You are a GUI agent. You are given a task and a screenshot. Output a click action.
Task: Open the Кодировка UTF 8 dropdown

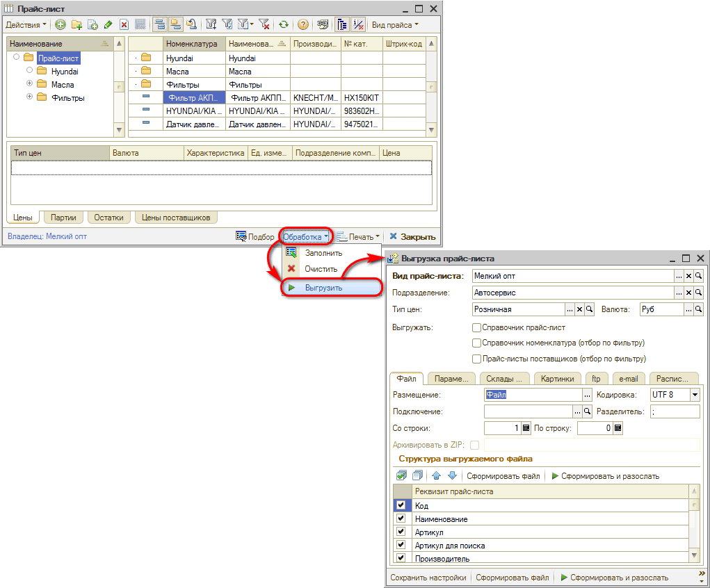pos(694,395)
